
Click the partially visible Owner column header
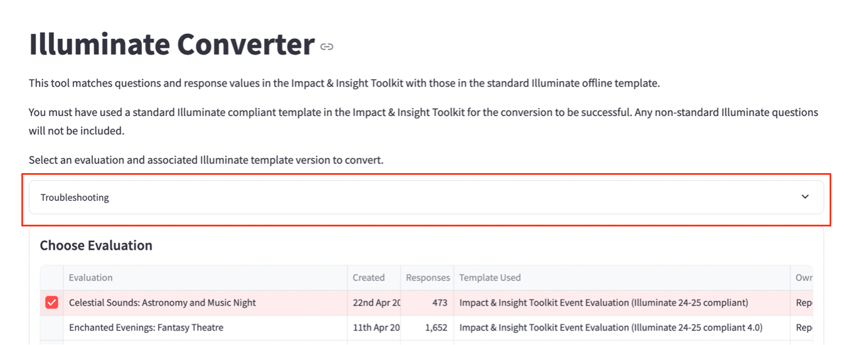click(x=803, y=278)
